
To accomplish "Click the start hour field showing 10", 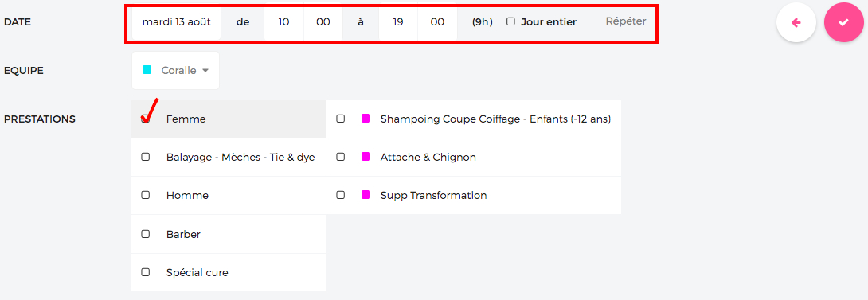I will (284, 23).
